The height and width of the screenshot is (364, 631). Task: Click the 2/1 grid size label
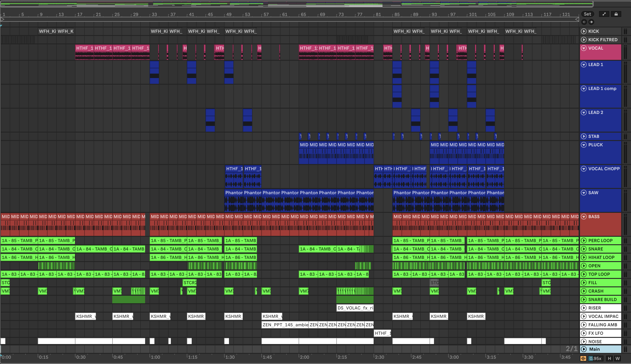pyautogui.click(x=572, y=349)
